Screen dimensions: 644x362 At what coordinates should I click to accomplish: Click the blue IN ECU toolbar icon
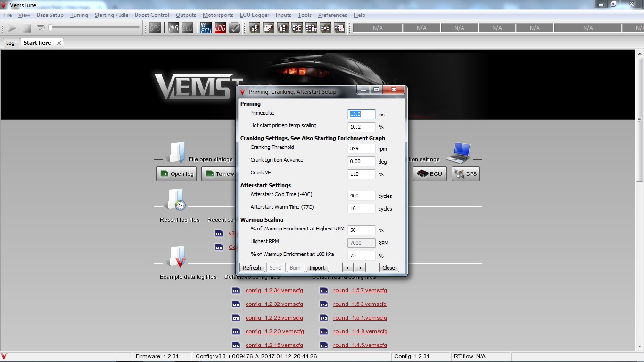pyautogui.click(x=206, y=28)
